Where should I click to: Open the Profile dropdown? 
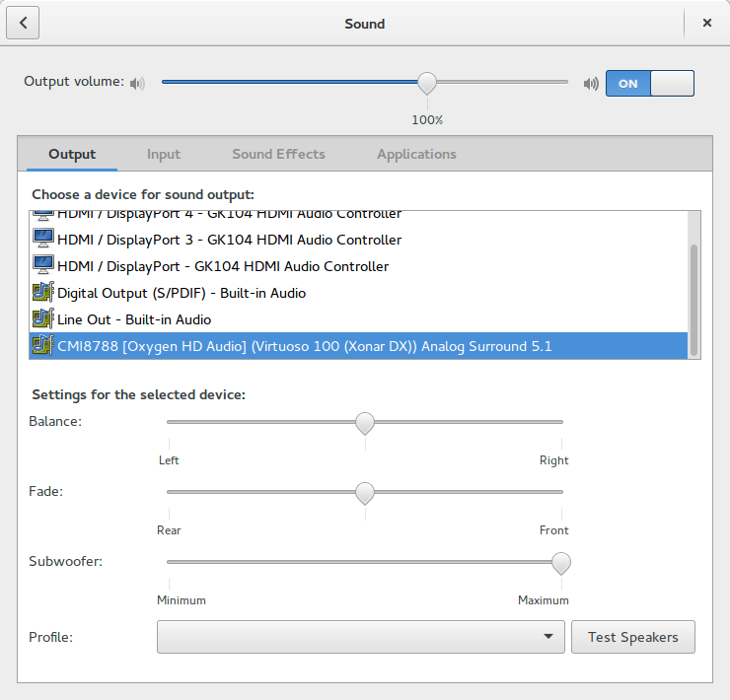click(x=360, y=637)
